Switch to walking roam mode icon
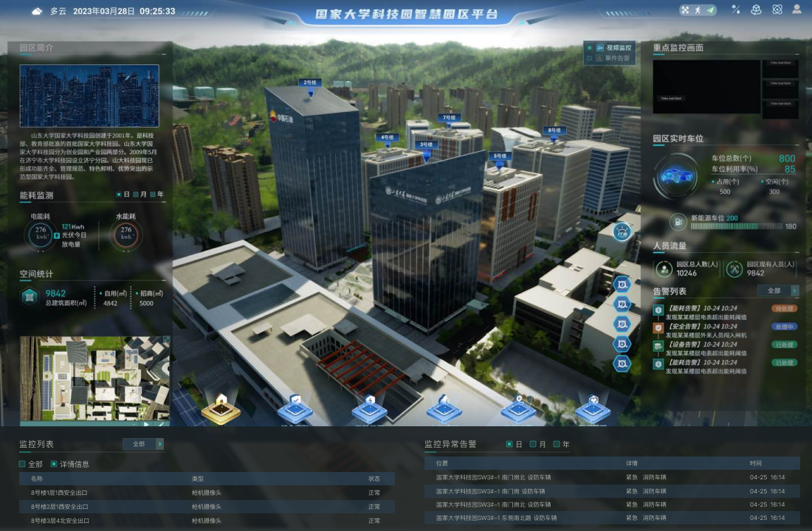This screenshot has width=812, height=531. tap(698, 10)
